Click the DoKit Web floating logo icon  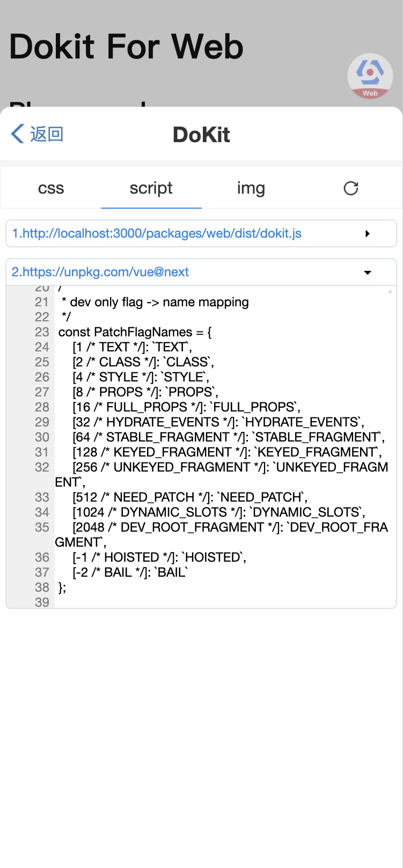pyautogui.click(x=370, y=76)
